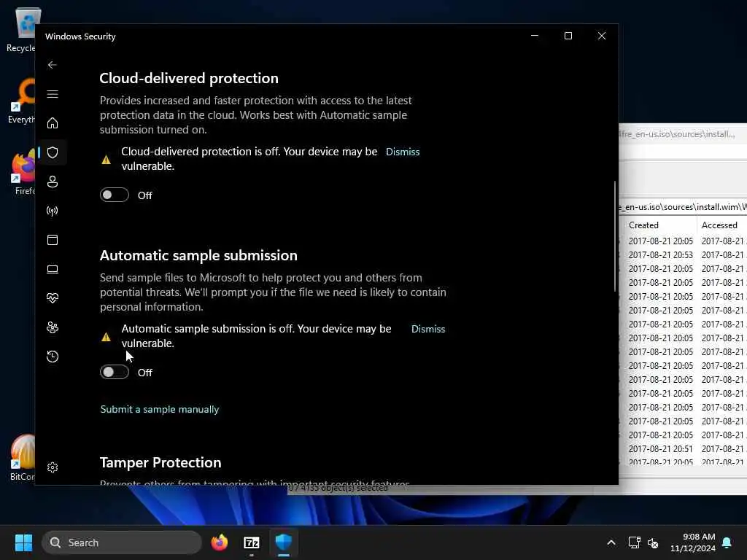The image size is (747, 560).
Task: Maximize the Windows Security window
Action: pyautogui.click(x=568, y=36)
